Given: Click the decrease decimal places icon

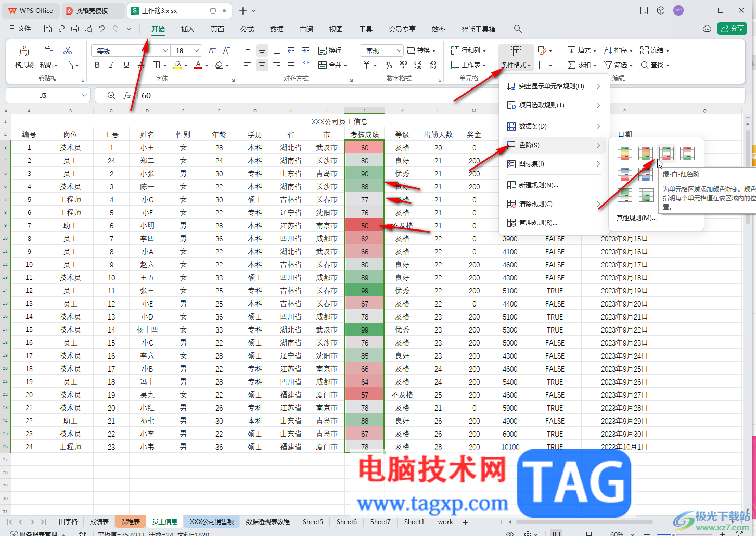Looking at the screenshot, I should coord(433,65).
